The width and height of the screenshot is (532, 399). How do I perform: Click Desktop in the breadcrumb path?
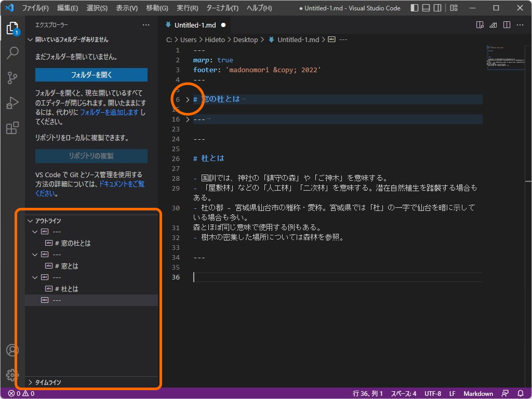[x=245, y=39]
